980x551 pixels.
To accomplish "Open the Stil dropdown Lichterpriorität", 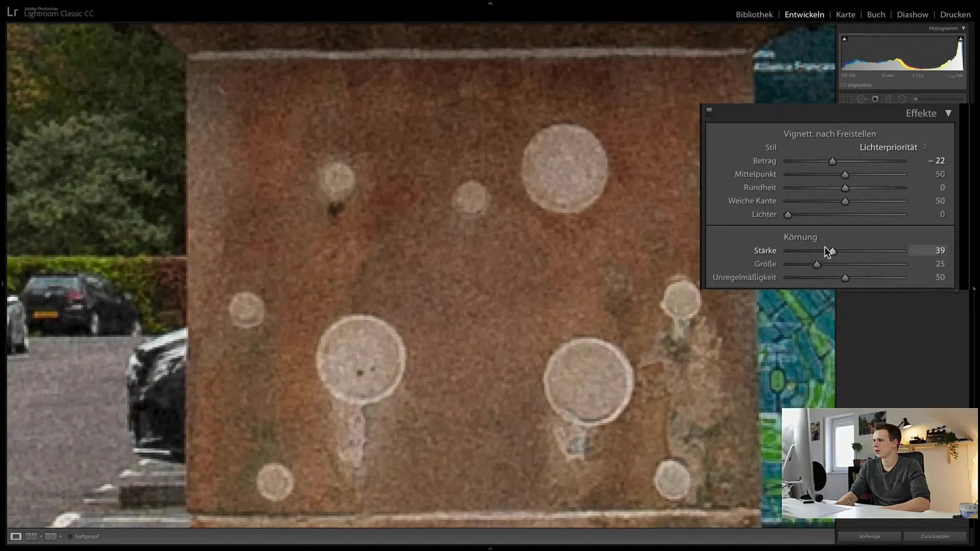I will point(893,147).
